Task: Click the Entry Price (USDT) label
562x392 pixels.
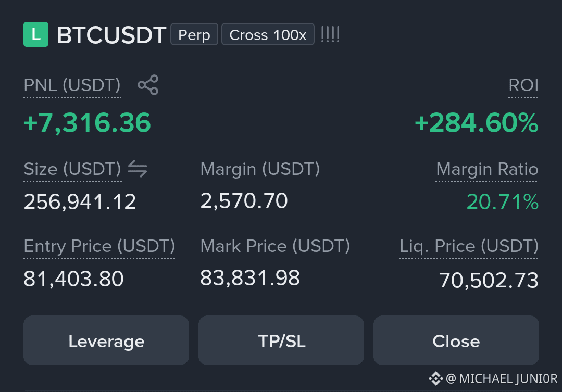Action: click(99, 246)
